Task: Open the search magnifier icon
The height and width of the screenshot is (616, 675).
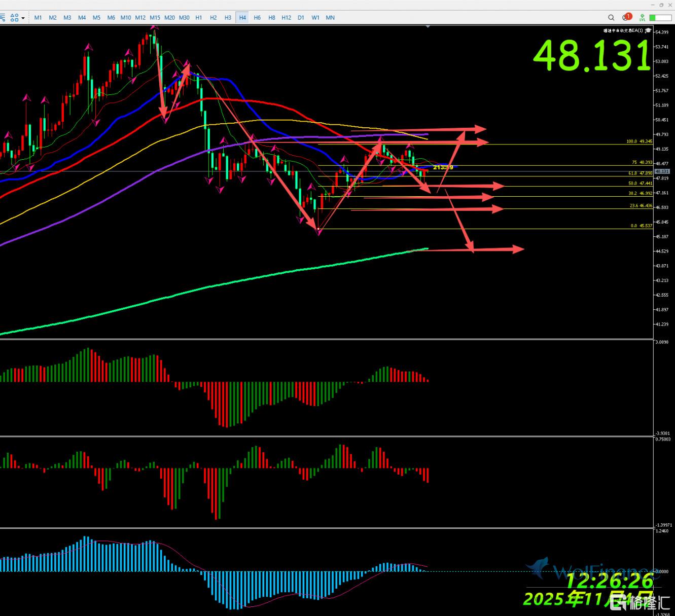Action: pos(611,18)
